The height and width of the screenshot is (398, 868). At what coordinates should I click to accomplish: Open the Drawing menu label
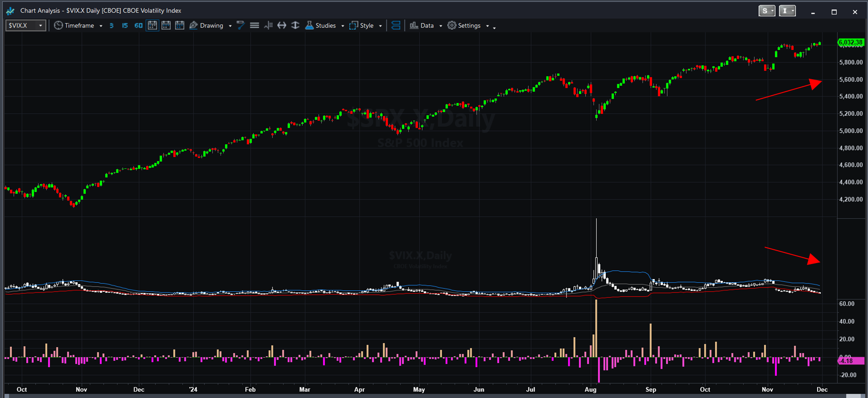[212, 25]
